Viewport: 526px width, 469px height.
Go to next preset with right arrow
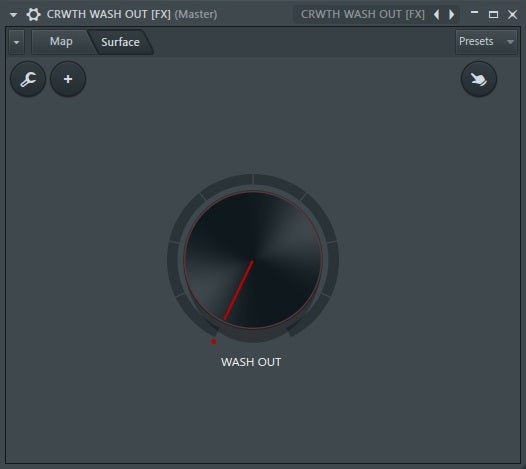[x=452, y=14]
